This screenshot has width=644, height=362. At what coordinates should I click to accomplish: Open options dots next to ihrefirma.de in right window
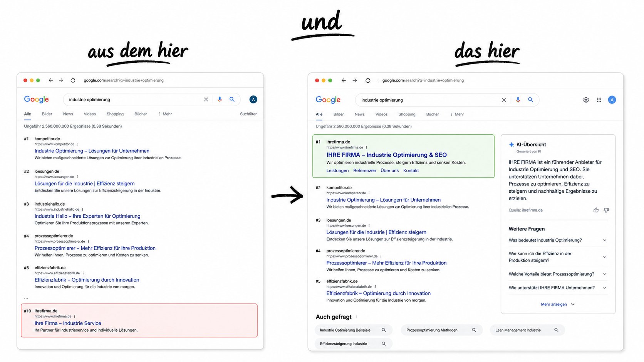point(366,147)
